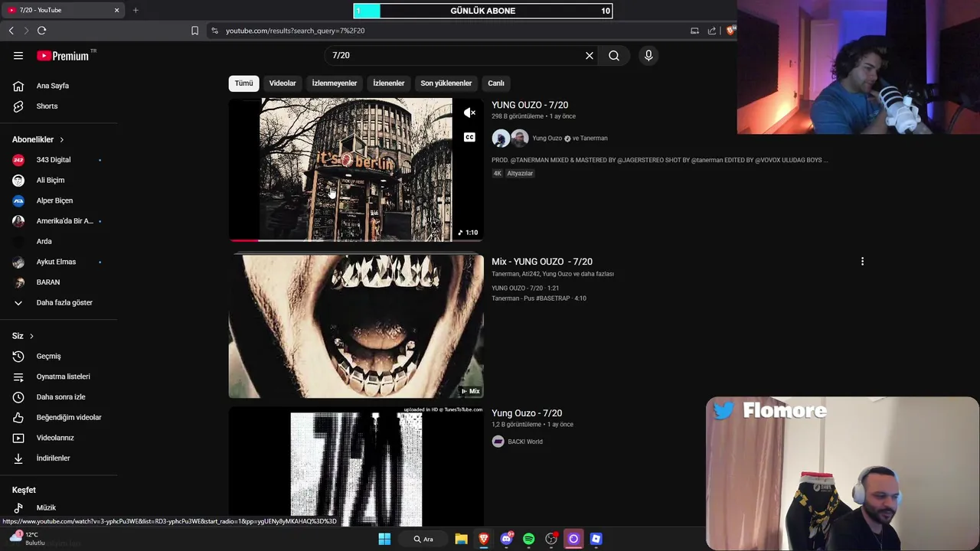
Task: Start voice search with microphone icon
Action: [x=648, y=56]
